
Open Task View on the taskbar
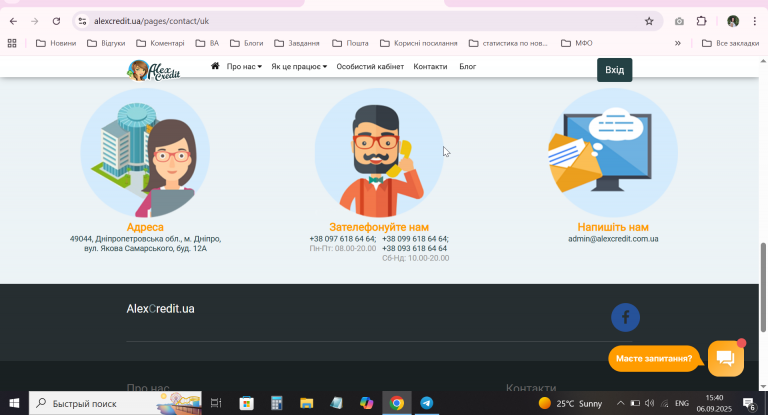coord(216,403)
